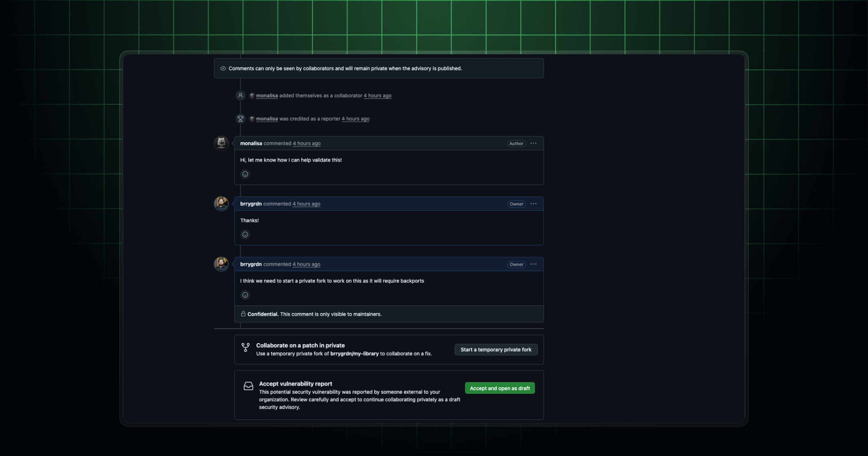Image resolution: width=868 pixels, height=456 pixels.
Task: Click the 'brrygrdn/my-library' repository name
Action: click(x=354, y=354)
